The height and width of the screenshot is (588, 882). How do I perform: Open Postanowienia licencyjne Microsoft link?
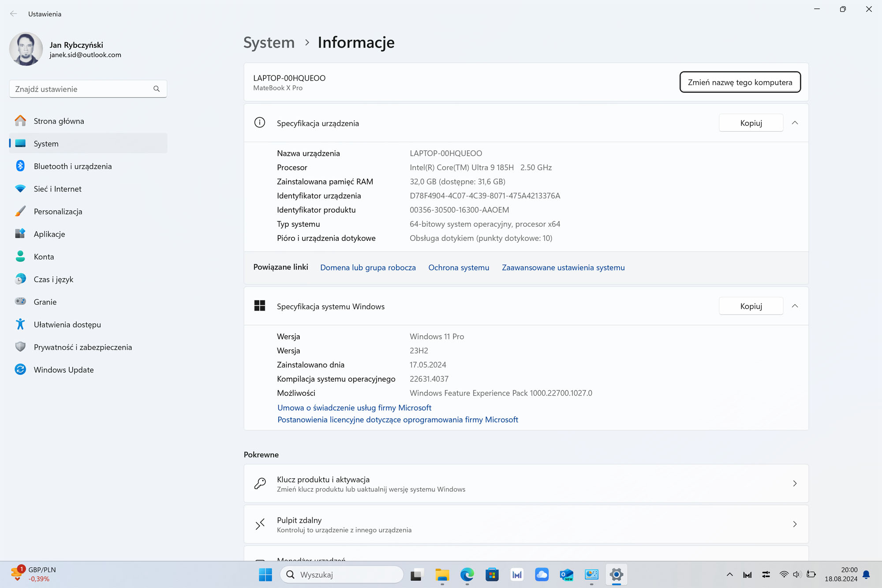click(398, 419)
